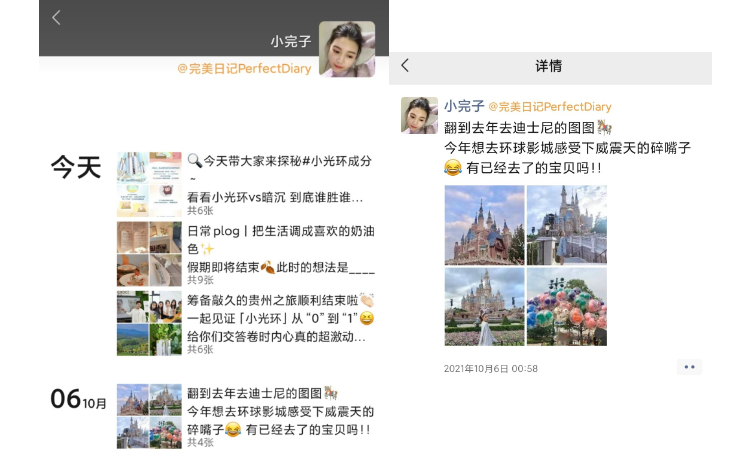Click the 今天 date label
The width and height of the screenshot is (750, 470).
click(76, 167)
